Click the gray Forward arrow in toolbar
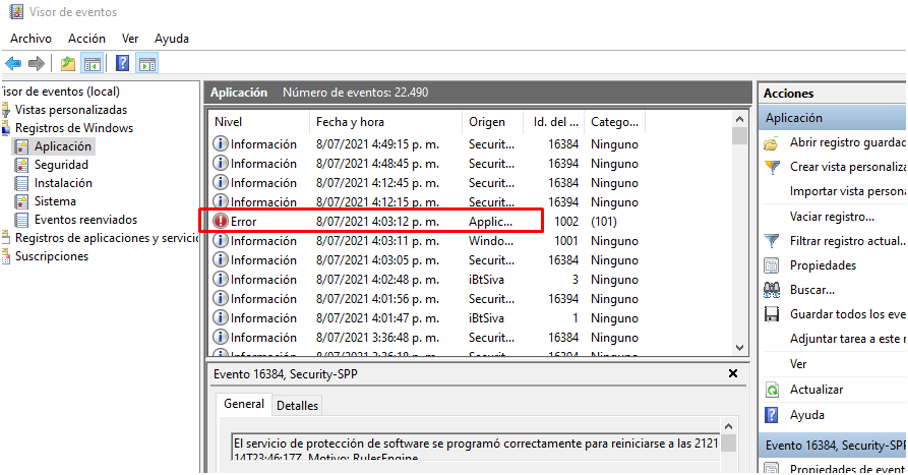908x475 pixels. click(x=37, y=64)
